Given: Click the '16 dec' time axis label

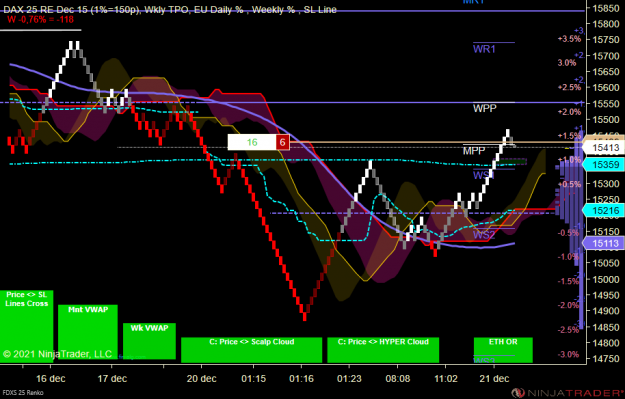Looking at the screenshot, I should click(51, 378).
